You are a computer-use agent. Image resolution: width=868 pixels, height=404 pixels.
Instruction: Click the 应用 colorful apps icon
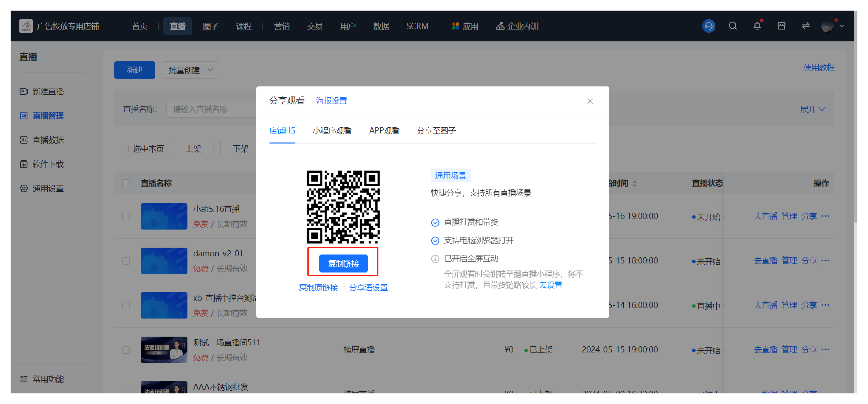coord(455,26)
